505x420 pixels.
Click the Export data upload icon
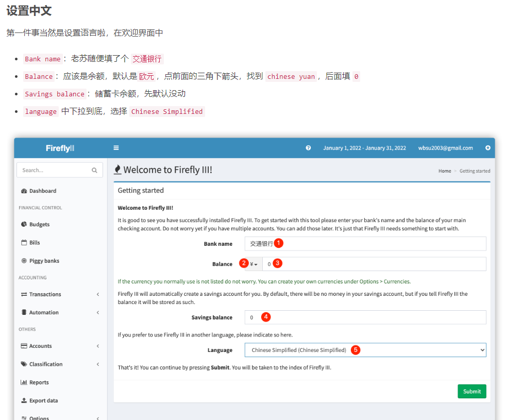24,400
